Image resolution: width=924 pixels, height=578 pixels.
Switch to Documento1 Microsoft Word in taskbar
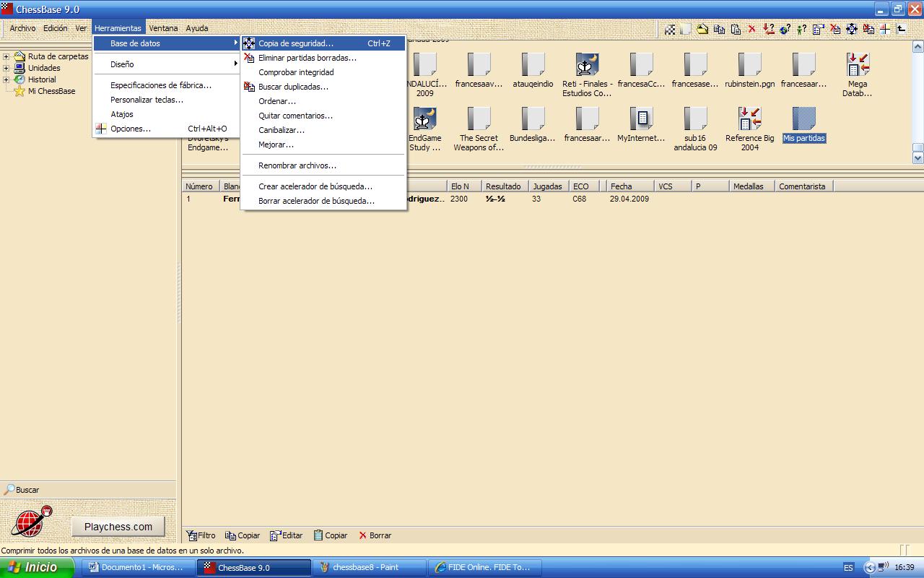pos(139,567)
